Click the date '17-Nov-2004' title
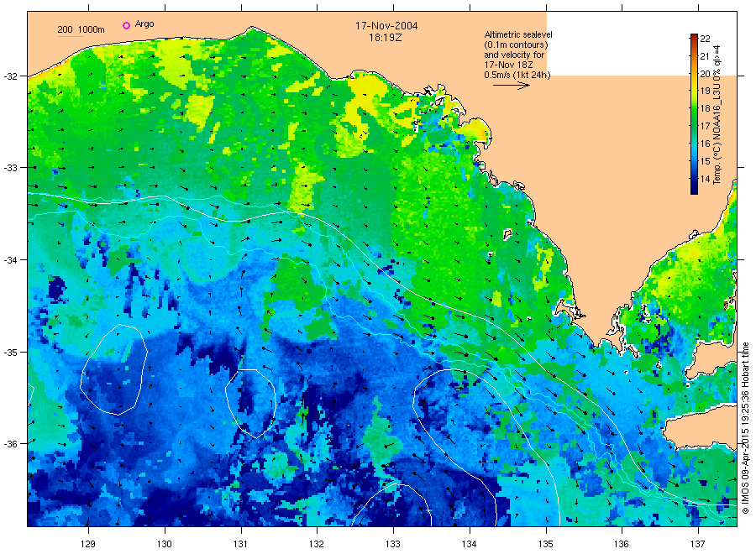 (386, 26)
